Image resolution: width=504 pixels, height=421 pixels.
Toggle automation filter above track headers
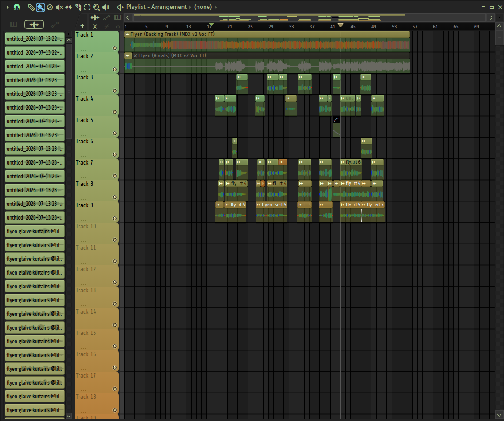107,17
